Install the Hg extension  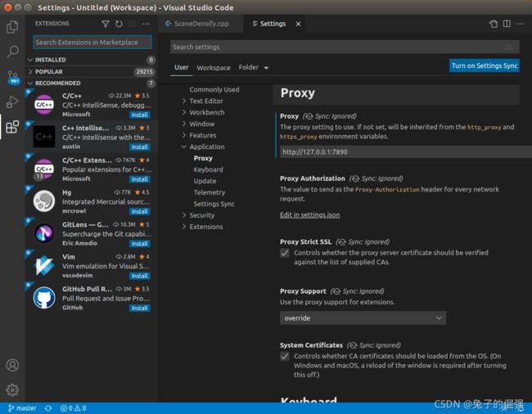click(139, 212)
